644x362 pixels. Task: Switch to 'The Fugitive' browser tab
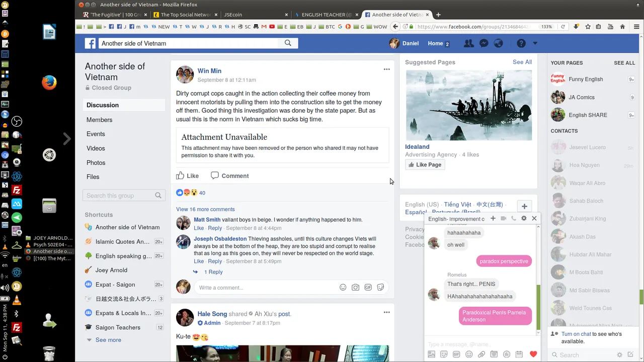click(x=115, y=15)
